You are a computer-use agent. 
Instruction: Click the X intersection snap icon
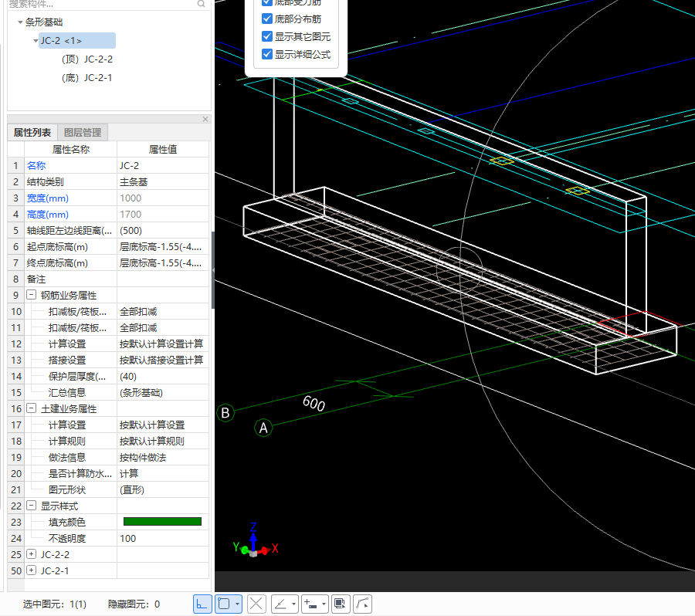[256, 604]
